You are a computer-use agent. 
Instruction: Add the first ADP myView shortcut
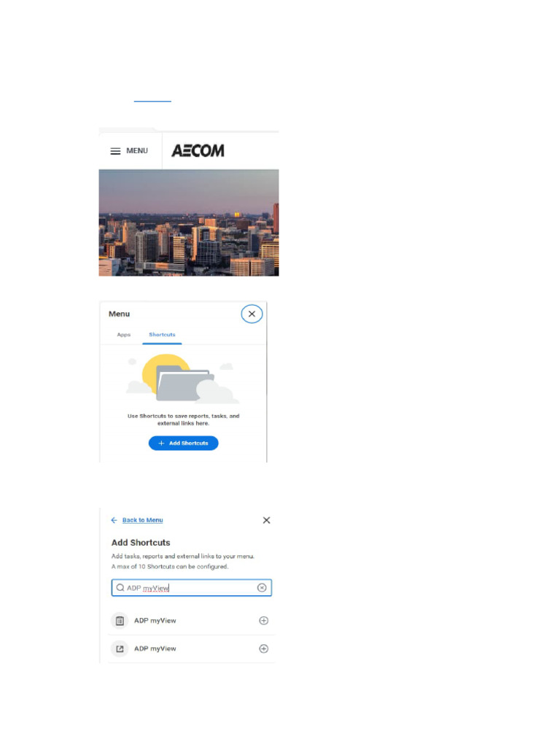coord(263,621)
